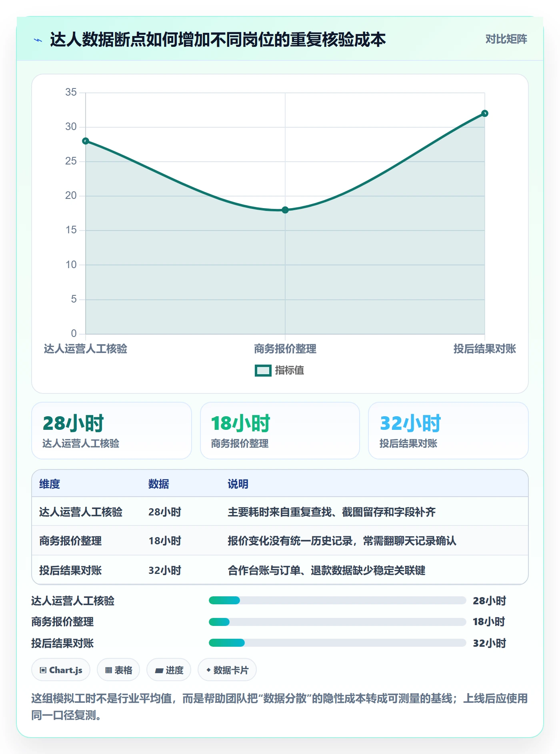The image size is (560, 754).
Task: Click the 数据 table column header
Action: (x=159, y=484)
